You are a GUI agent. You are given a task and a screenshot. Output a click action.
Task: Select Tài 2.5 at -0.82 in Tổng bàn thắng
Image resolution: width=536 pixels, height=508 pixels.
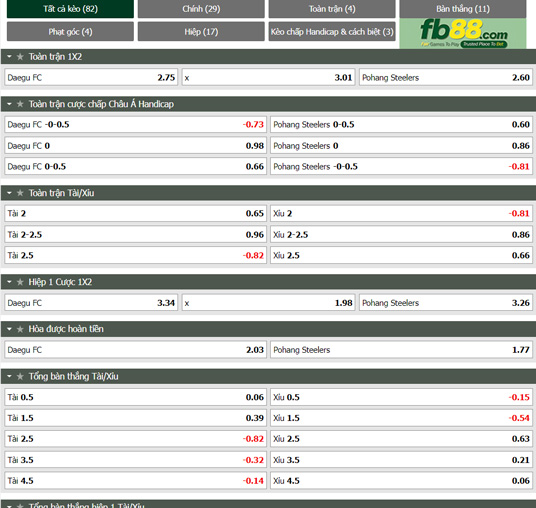click(x=135, y=439)
